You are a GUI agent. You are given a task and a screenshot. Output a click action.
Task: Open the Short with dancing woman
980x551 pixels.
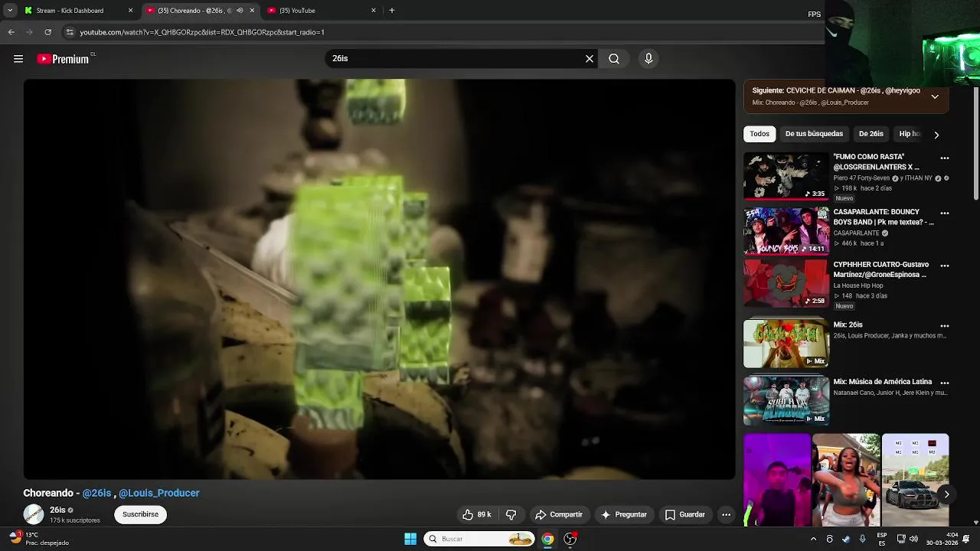pos(846,480)
